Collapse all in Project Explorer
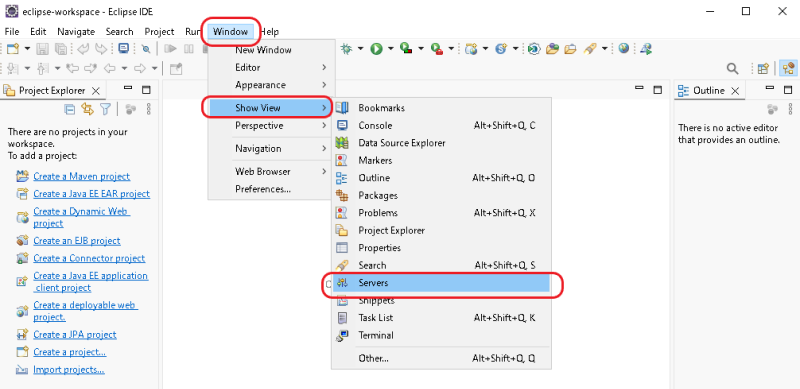Image resolution: width=800 pixels, height=389 pixels. [69, 109]
